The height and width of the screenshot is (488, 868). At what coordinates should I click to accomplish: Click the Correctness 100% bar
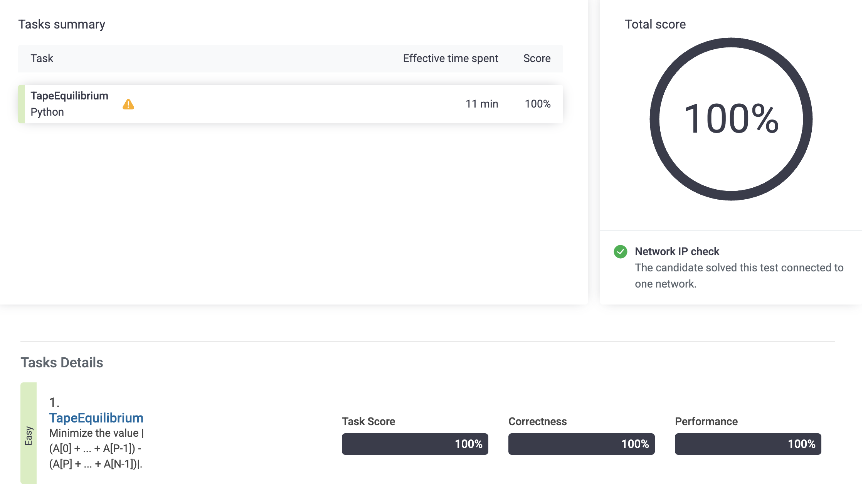581,444
